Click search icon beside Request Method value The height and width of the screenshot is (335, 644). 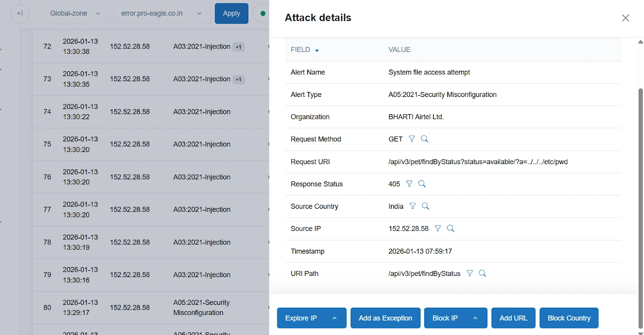(x=424, y=139)
